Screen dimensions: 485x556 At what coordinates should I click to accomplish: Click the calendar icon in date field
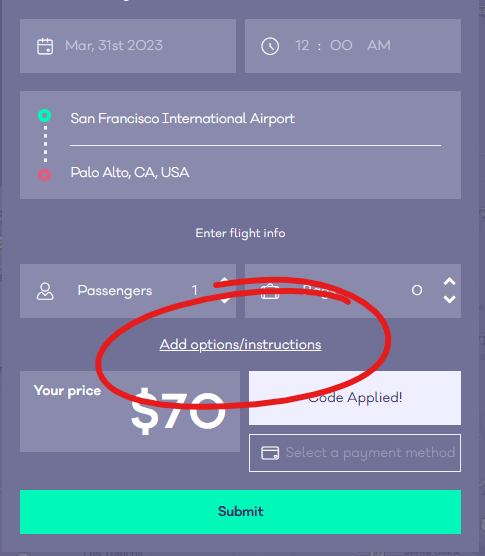tap(45, 46)
